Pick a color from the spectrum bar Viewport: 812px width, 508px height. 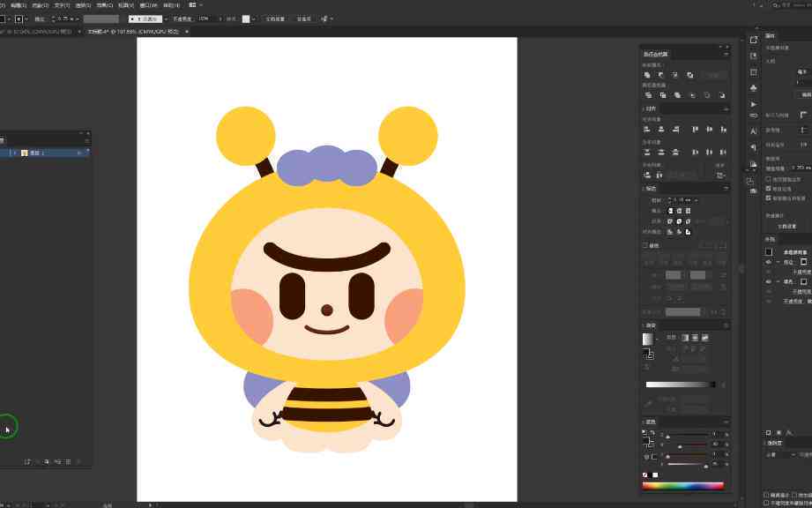682,486
